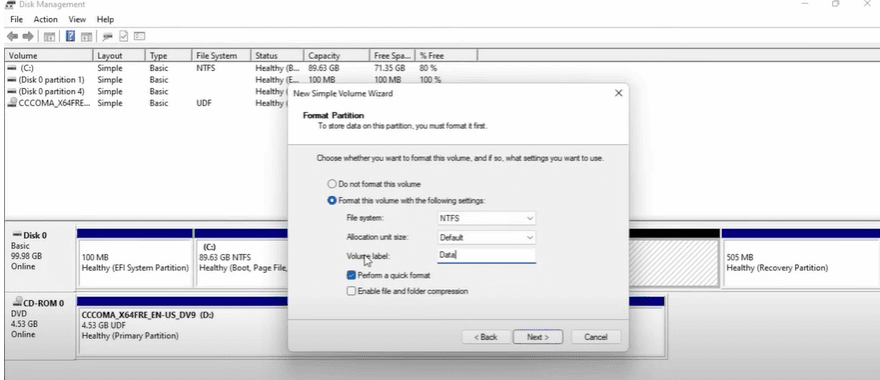Image resolution: width=880 pixels, height=380 pixels.
Task: Sort by the Volume column header
Action: 49,56
